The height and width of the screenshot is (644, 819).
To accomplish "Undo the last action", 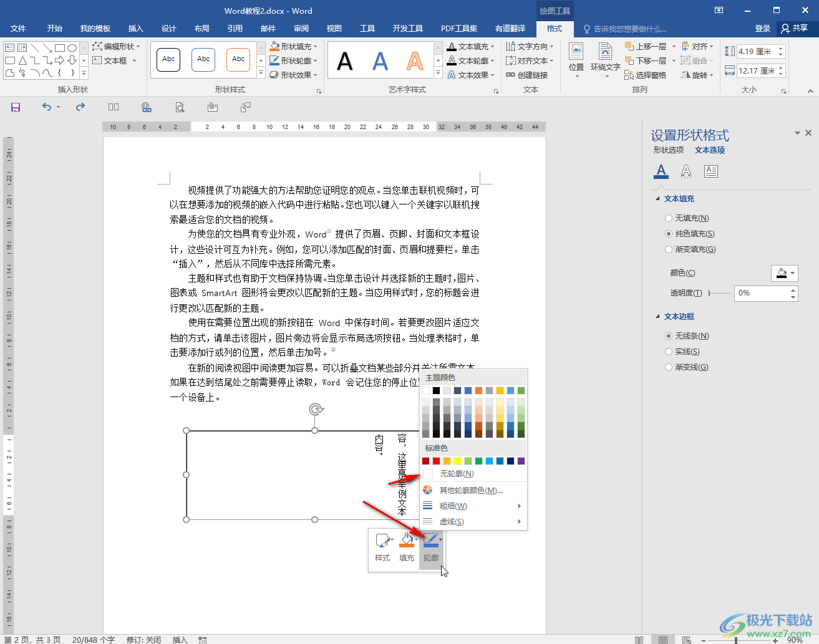I will 47,107.
